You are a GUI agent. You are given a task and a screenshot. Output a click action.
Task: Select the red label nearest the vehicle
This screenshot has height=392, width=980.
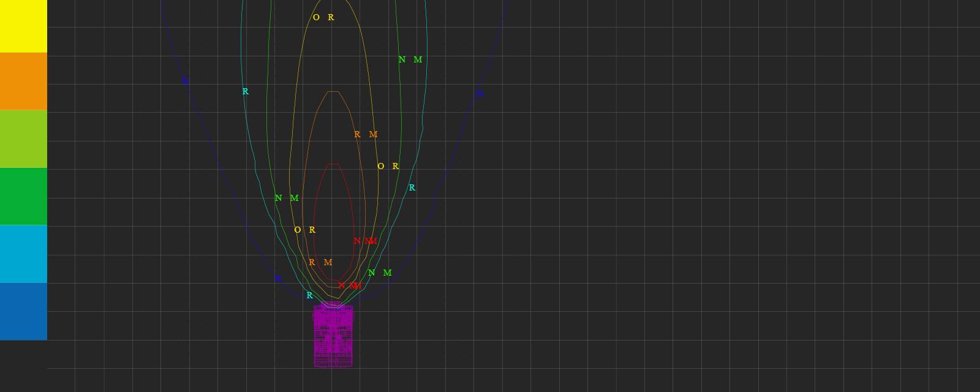click(x=350, y=286)
